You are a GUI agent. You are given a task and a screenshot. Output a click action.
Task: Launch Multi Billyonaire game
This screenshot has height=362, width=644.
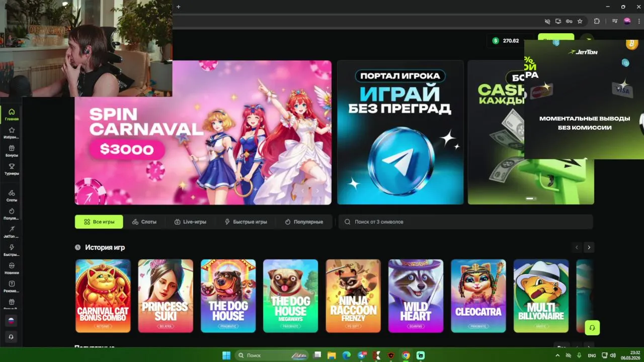[x=541, y=296]
